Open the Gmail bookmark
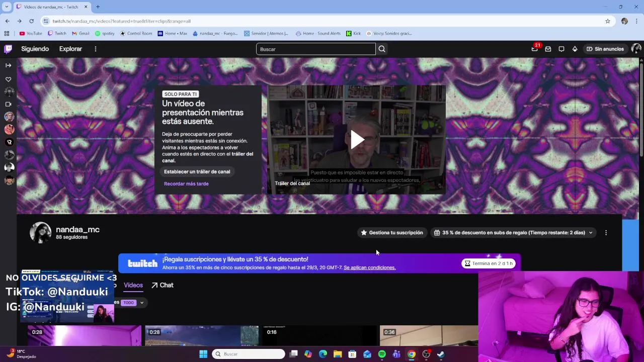 point(80,34)
